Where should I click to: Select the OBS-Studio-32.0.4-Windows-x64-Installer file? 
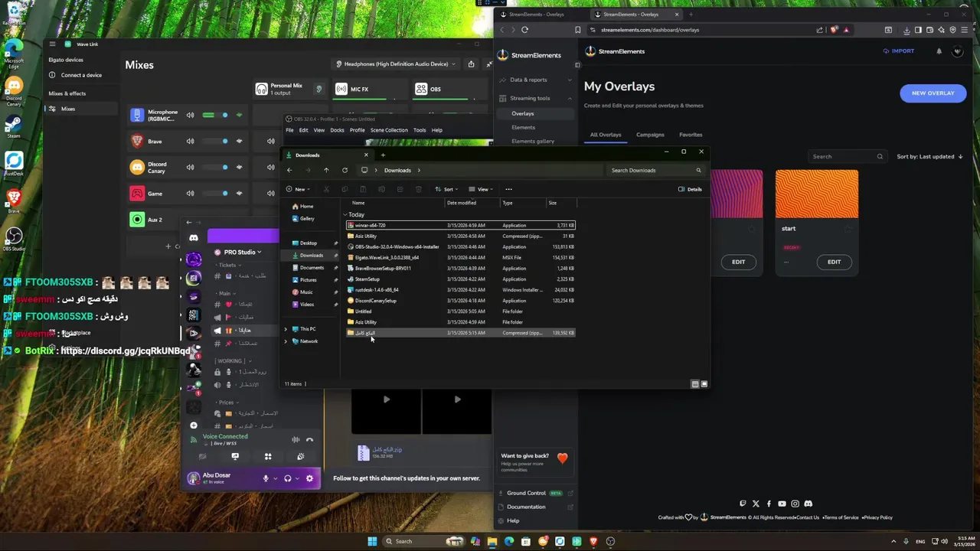(x=460, y=246)
